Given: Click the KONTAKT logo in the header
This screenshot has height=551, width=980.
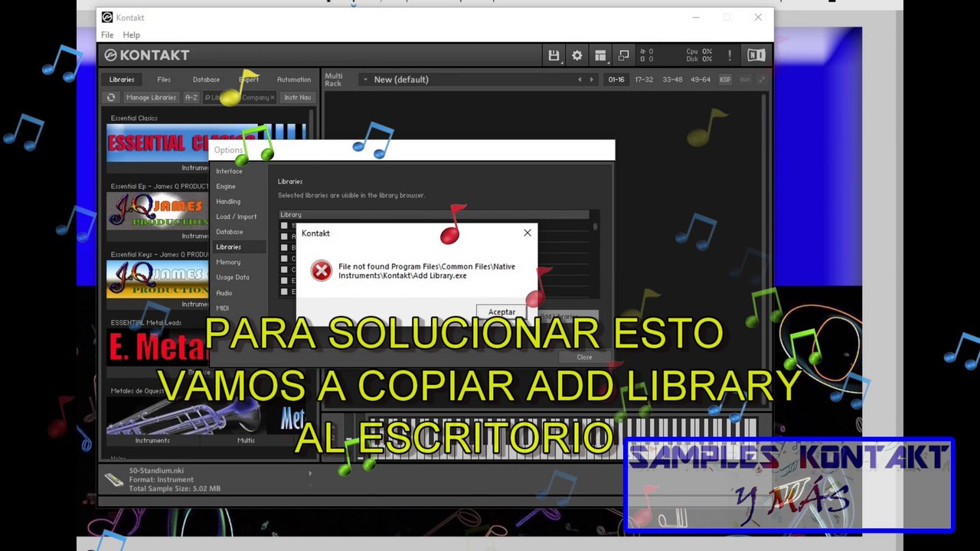Looking at the screenshot, I should (x=147, y=55).
